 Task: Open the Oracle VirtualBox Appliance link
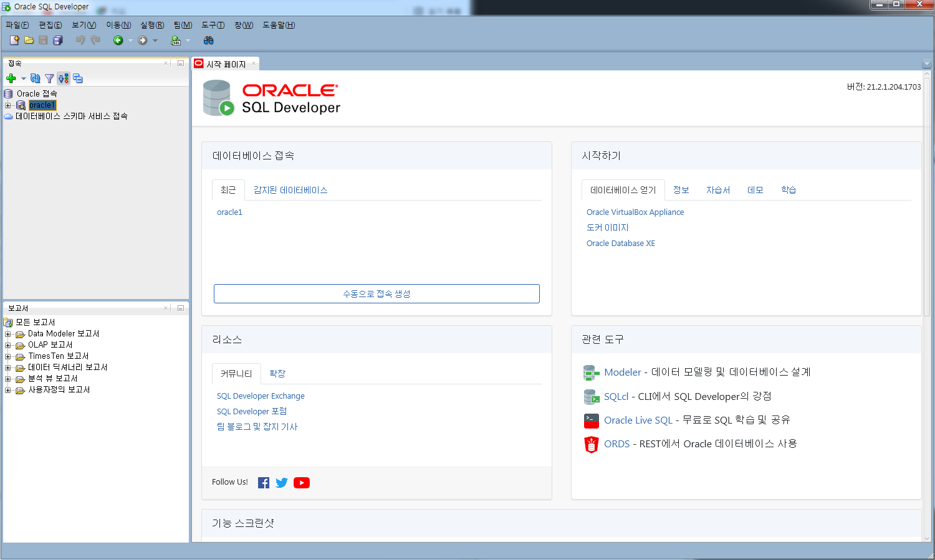coord(635,212)
